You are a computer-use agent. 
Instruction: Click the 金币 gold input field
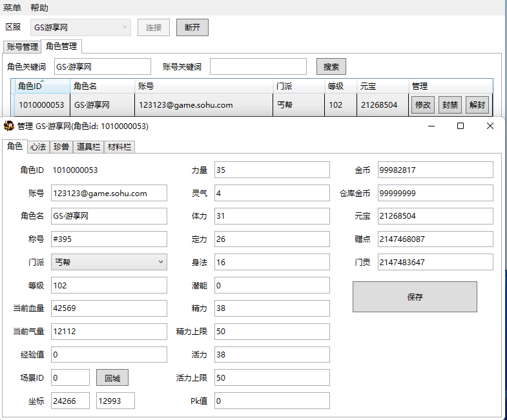[435, 170]
